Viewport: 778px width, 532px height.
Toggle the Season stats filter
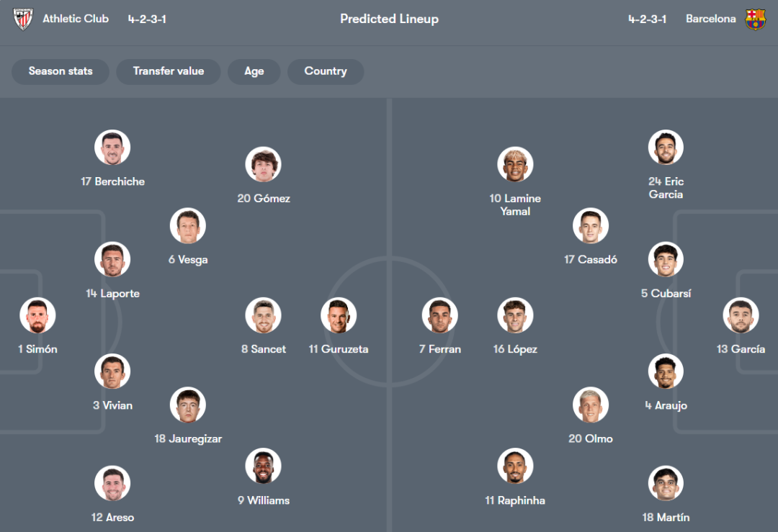pos(61,71)
